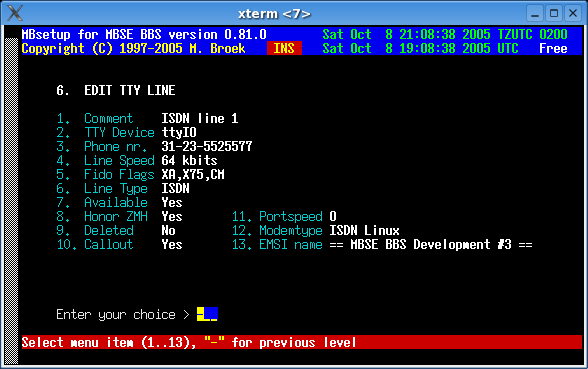Viewport: 588px width, 369px height.
Task: Click the 'ISDN Linux' modemtype value
Action: [x=364, y=231]
